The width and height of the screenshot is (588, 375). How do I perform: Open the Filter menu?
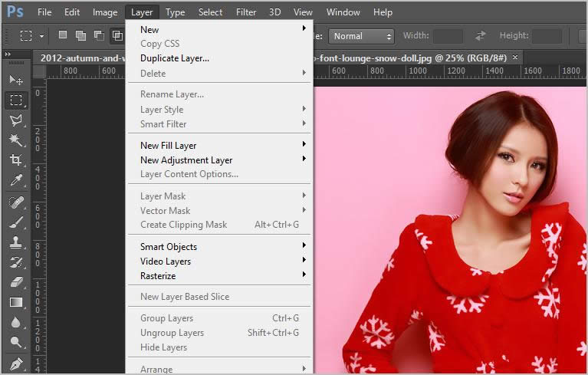246,12
